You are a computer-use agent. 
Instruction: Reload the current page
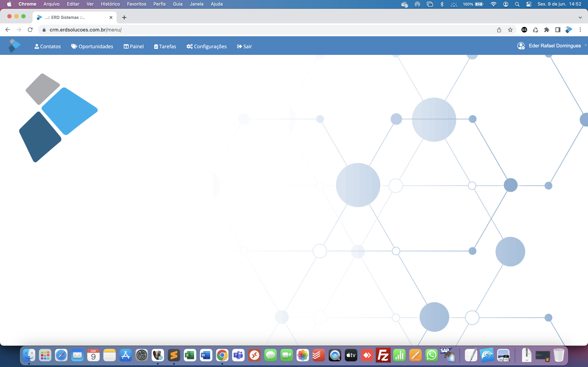pos(30,30)
